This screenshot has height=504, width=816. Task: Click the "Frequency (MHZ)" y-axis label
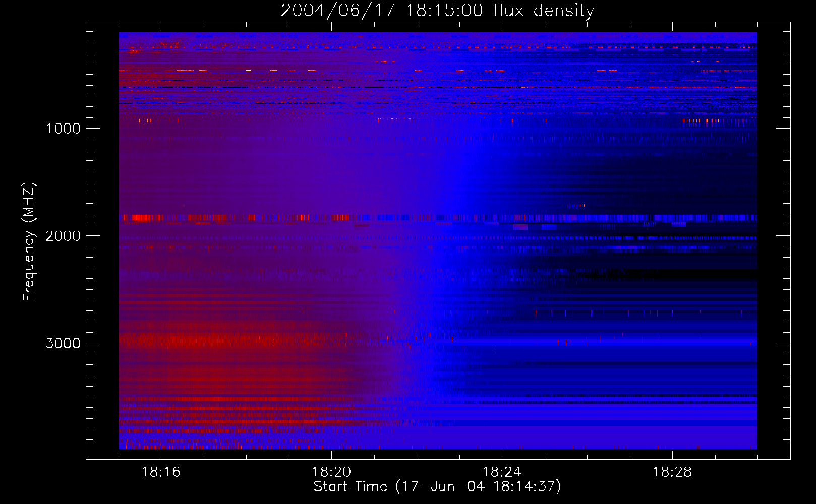tap(29, 242)
